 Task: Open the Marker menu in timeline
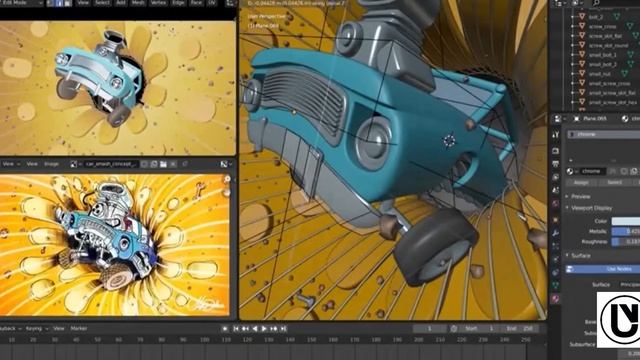pos(79,329)
